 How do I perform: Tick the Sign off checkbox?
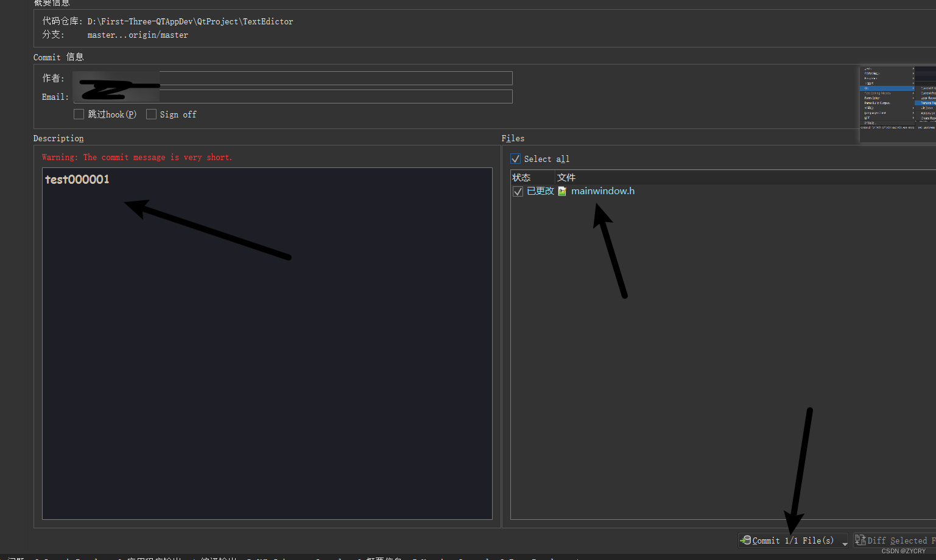point(152,114)
